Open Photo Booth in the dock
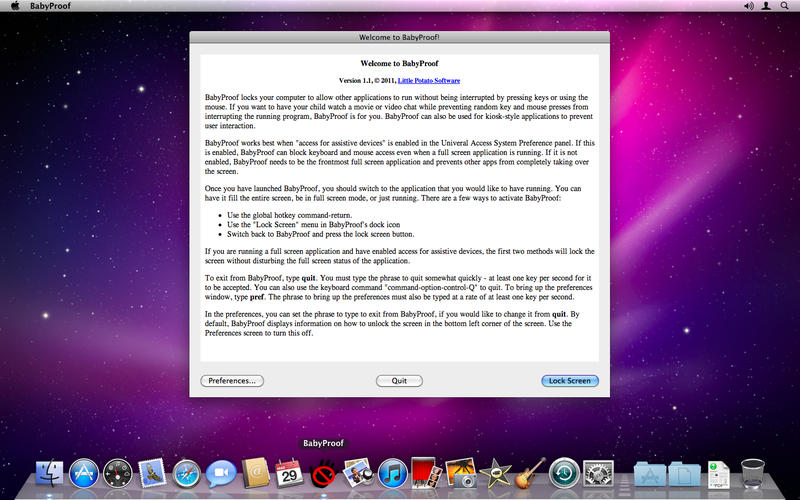Viewport: 800px width, 500px height. (x=426, y=472)
